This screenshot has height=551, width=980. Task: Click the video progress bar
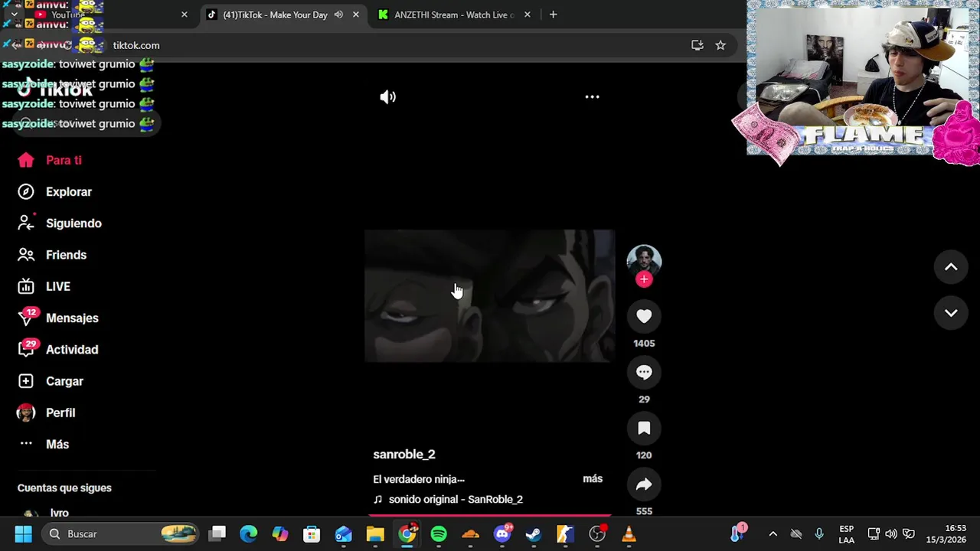490,515
